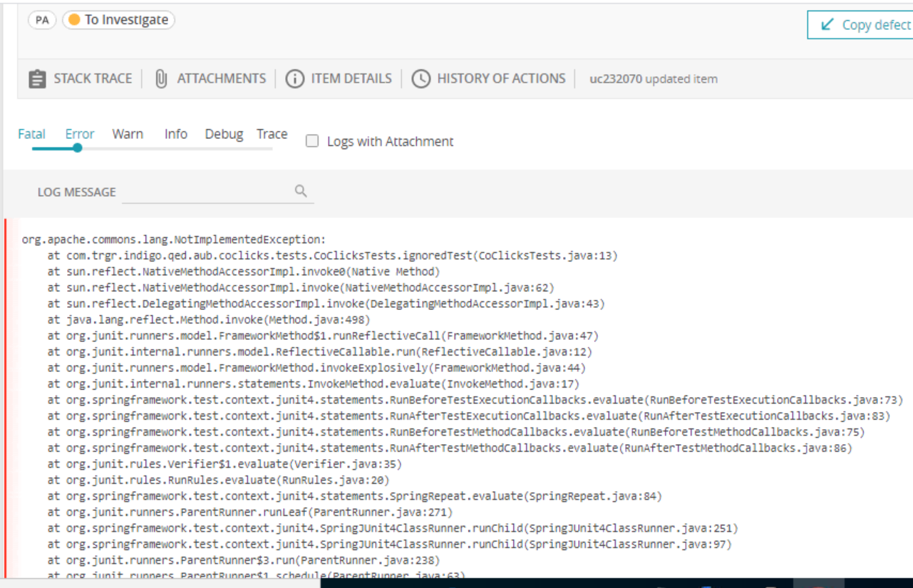Click the LOG MESSAGE column header
Screen dimensions: 913x588
click(x=76, y=192)
